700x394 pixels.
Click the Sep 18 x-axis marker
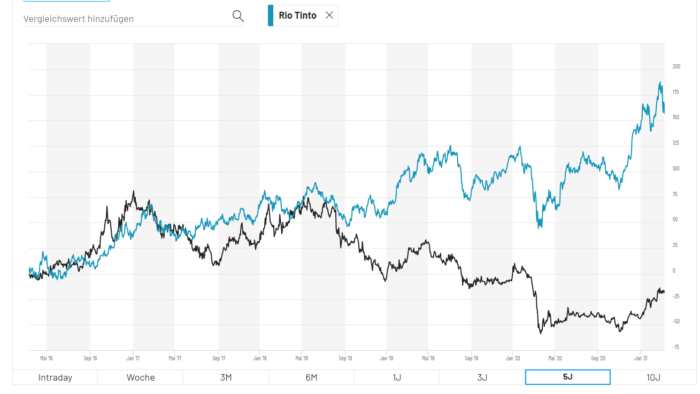tap(345, 358)
